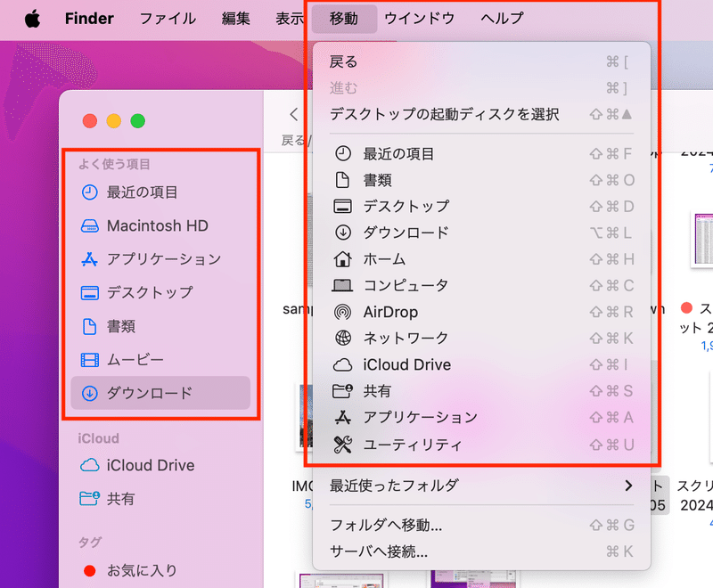Click the タグ sidebar section heading
The width and height of the screenshot is (713, 588).
(x=90, y=542)
